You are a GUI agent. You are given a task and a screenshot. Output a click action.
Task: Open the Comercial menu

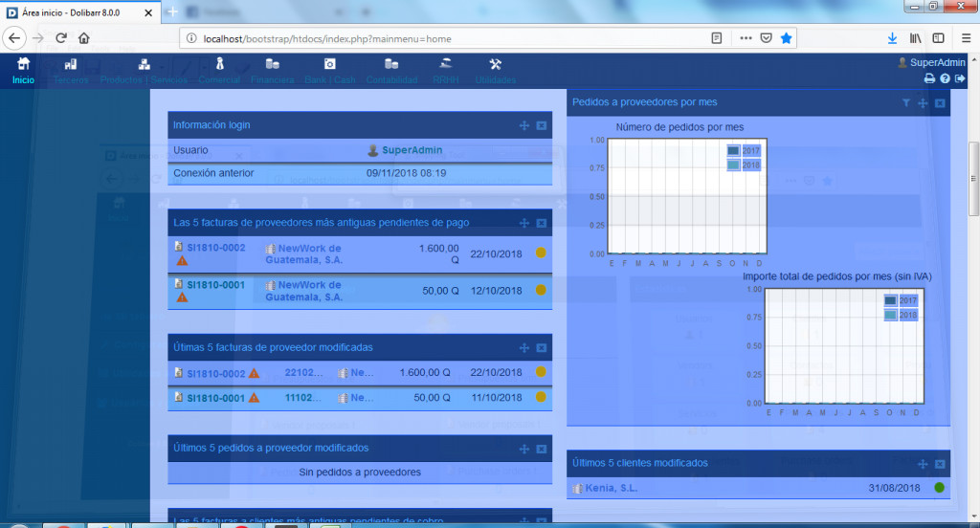pyautogui.click(x=219, y=71)
